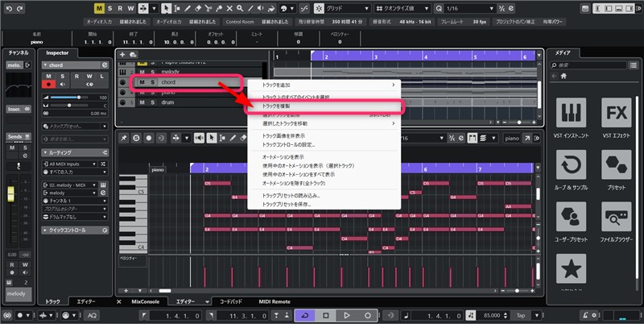Toggle cycle loop button in transport bar

click(305, 315)
